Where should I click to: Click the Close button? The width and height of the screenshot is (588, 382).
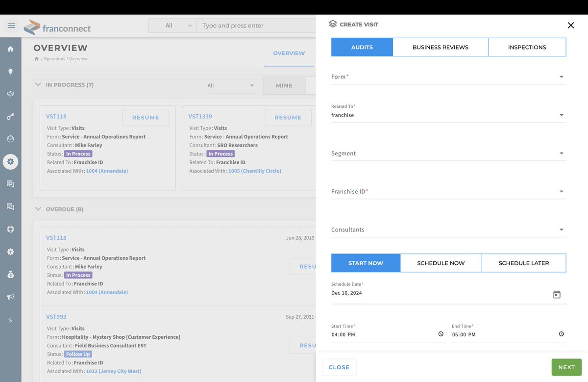pos(339,367)
